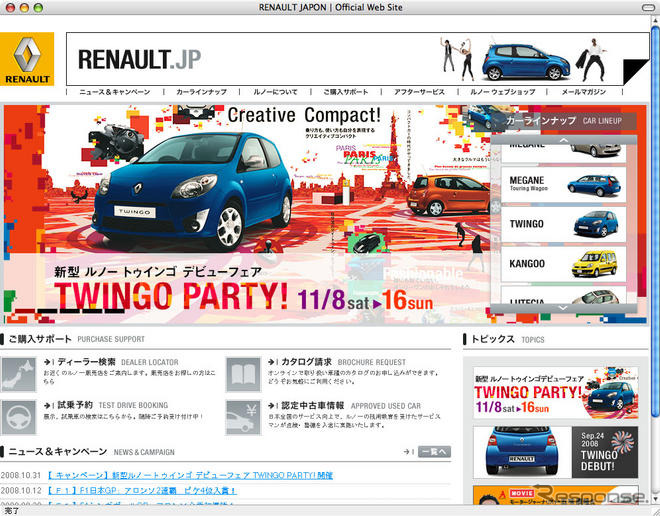660x516 pixels.
Task: Click the arrow icon beside 試乗予約
Action: click(x=48, y=405)
